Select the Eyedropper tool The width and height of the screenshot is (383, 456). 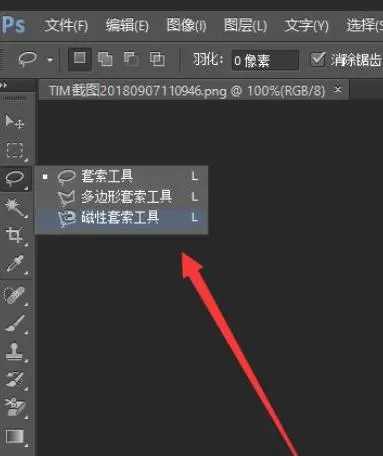click(15, 264)
